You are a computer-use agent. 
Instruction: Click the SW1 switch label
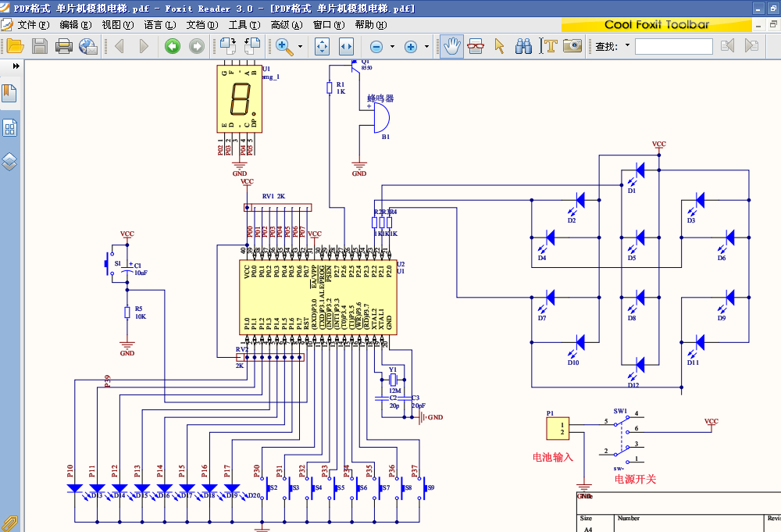click(620, 411)
